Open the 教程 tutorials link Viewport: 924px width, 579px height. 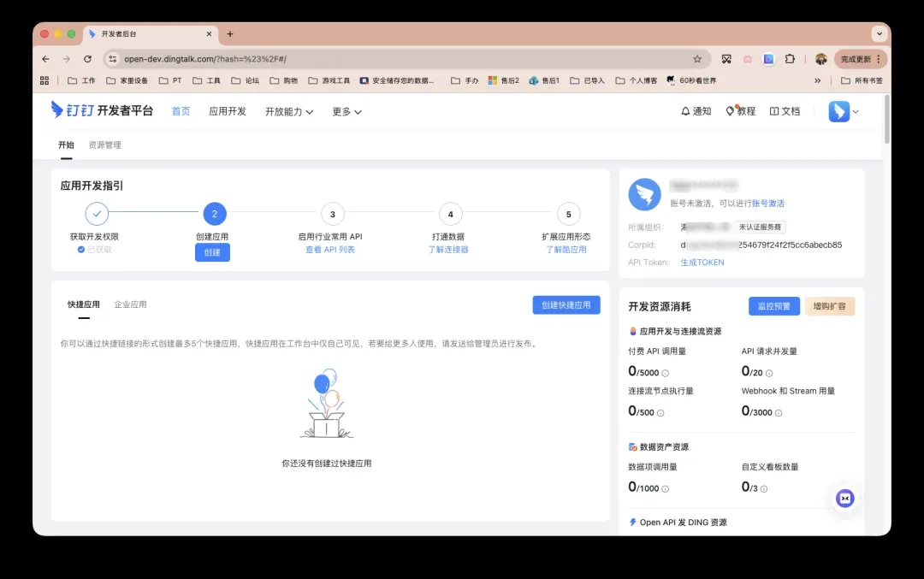(741, 111)
